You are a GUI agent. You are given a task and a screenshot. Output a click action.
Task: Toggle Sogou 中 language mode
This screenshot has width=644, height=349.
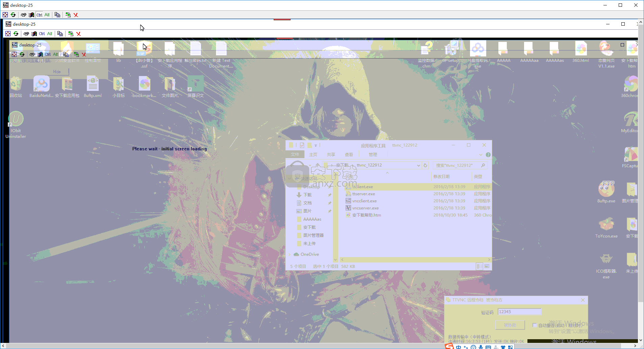[459, 347]
